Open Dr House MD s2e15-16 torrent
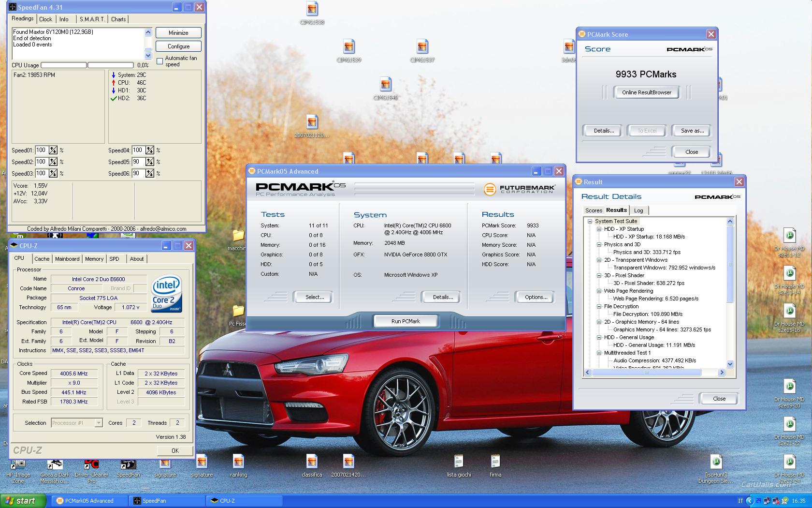 (789, 318)
